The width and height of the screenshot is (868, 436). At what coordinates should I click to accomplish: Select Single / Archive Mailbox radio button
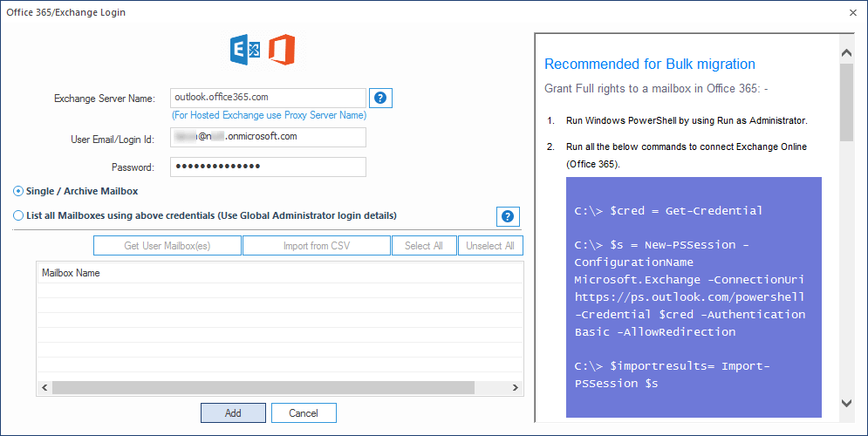pyautogui.click(x=18, y=192)
